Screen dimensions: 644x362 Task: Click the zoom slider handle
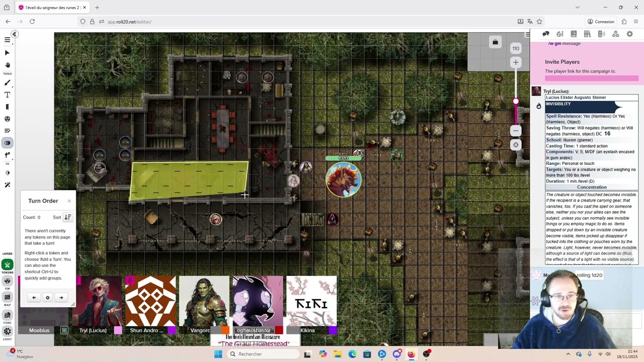pyautogui.click(x=516, y=102)
